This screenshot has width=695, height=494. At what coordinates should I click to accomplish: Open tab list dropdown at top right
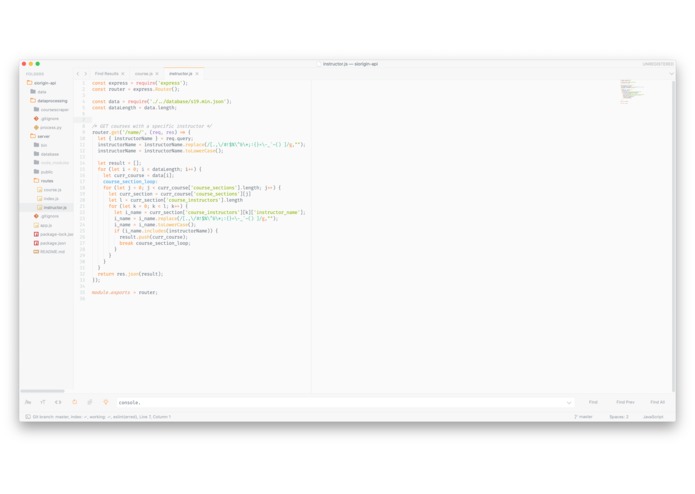tap(671, 74)
